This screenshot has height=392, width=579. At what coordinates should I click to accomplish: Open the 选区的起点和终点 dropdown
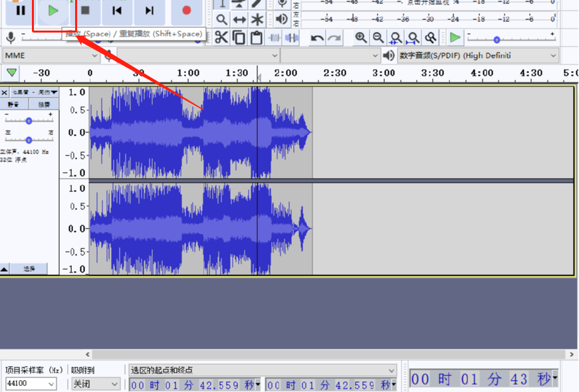coord(263,370)
